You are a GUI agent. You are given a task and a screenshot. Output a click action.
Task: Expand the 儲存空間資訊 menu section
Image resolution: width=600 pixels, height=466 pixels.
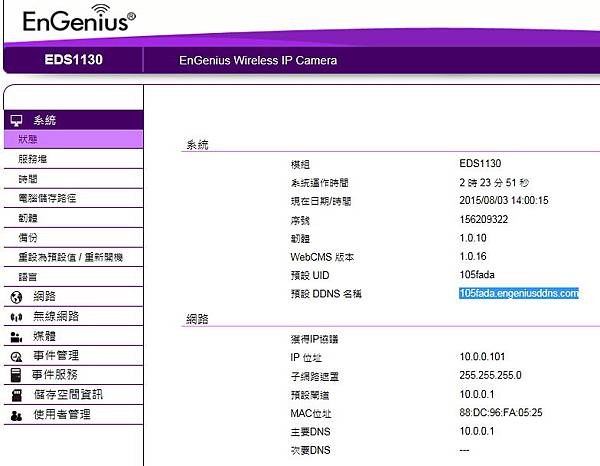click(x=73, y=395)
